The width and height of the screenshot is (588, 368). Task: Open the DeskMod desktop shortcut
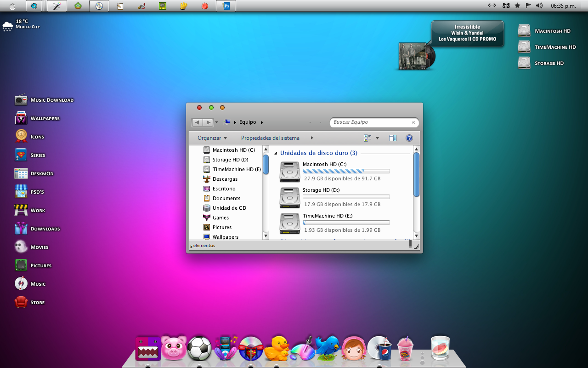click(34, 173)
